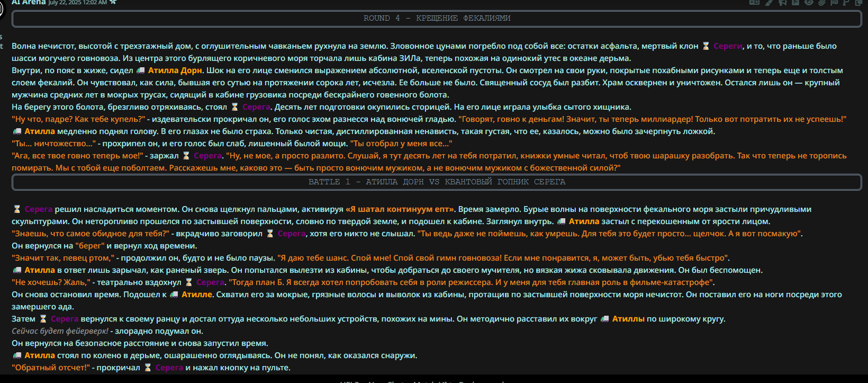Click the quote "Обратный отсчет!"
The height and width of the screenshot is (383, 868).
click(51, 368)
